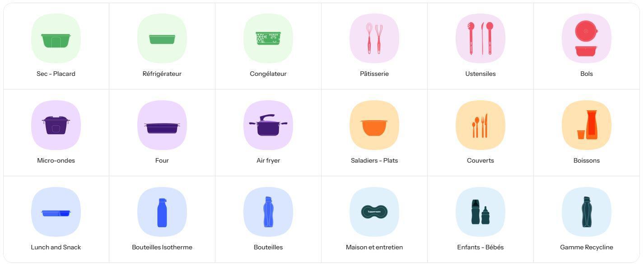Viewport: 644px width, 267px height.
Task: Open the Maison et entretien label
Action: [x=374, y=247]
